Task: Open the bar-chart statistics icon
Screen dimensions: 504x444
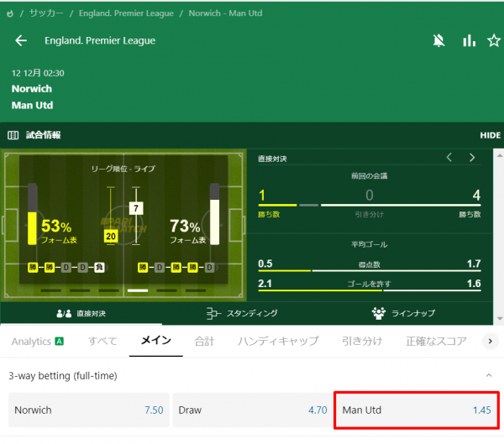Action: [469, 41]
